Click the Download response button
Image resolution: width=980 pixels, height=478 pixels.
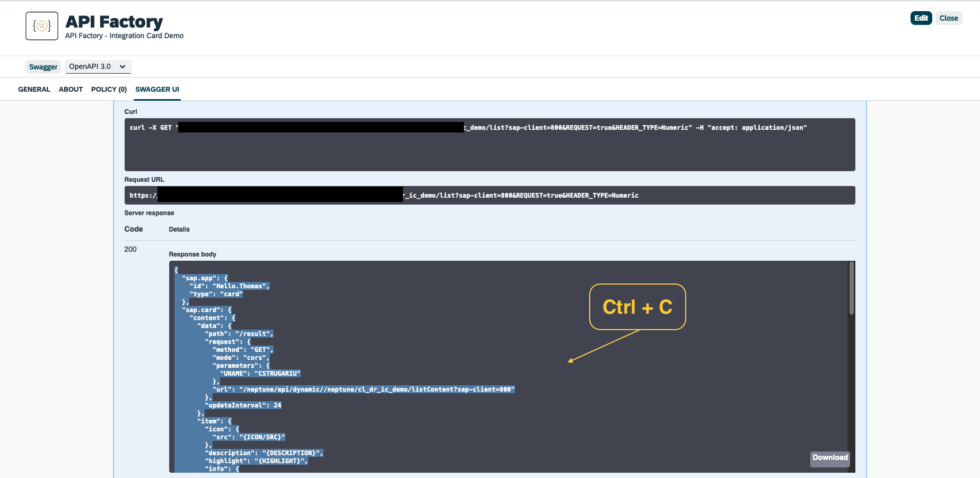[829, 457]
